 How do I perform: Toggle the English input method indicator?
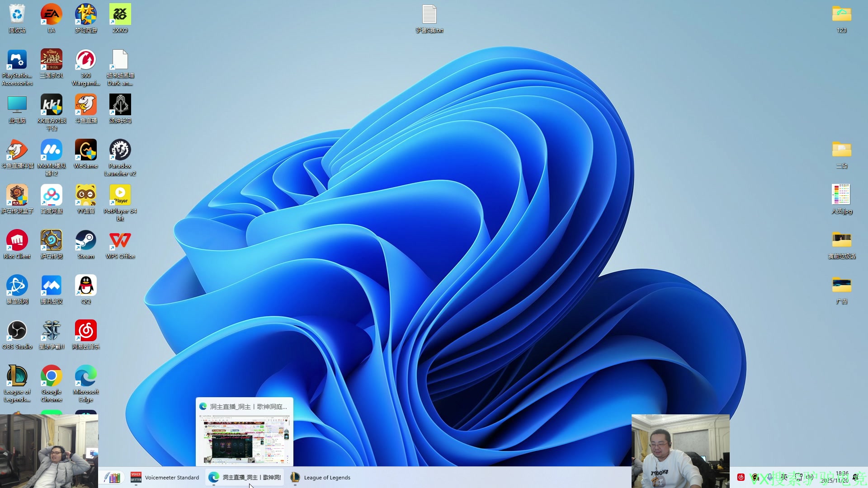point(784,477)
